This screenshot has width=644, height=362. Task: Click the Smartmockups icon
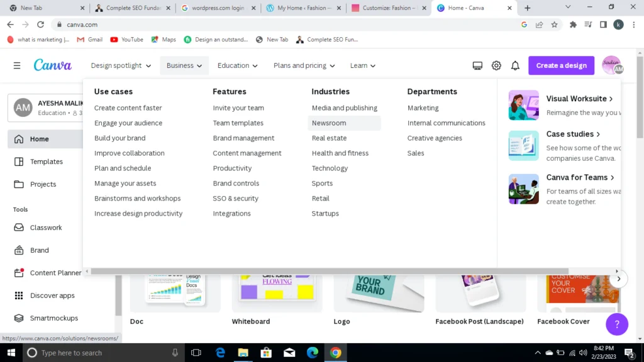point(19,318)
